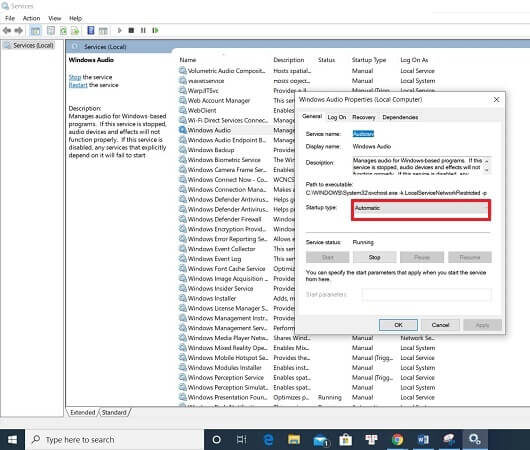Screen dimensions: 530x450
Task: Click the Restart Service toolbar icon
Action: click(x=155, y=30)
